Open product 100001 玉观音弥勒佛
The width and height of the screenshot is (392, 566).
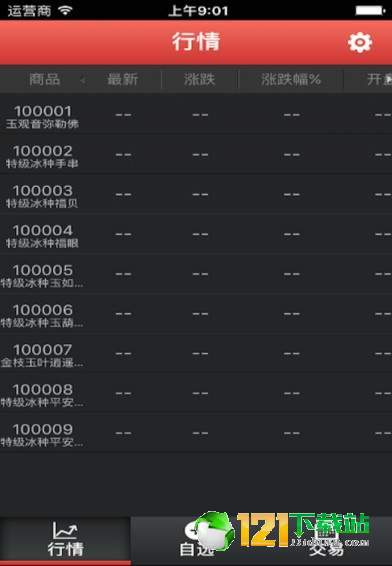pos(196,116)
